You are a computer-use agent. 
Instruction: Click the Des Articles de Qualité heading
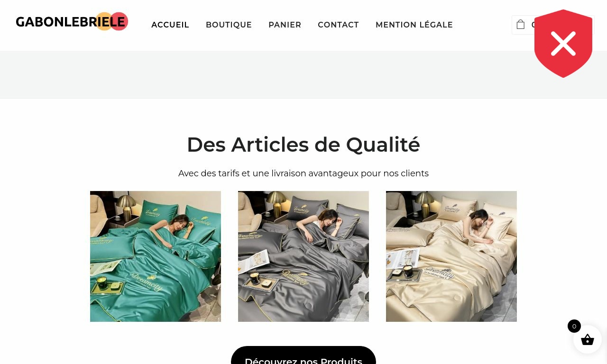pyautogui.click(x=303, y=145)
